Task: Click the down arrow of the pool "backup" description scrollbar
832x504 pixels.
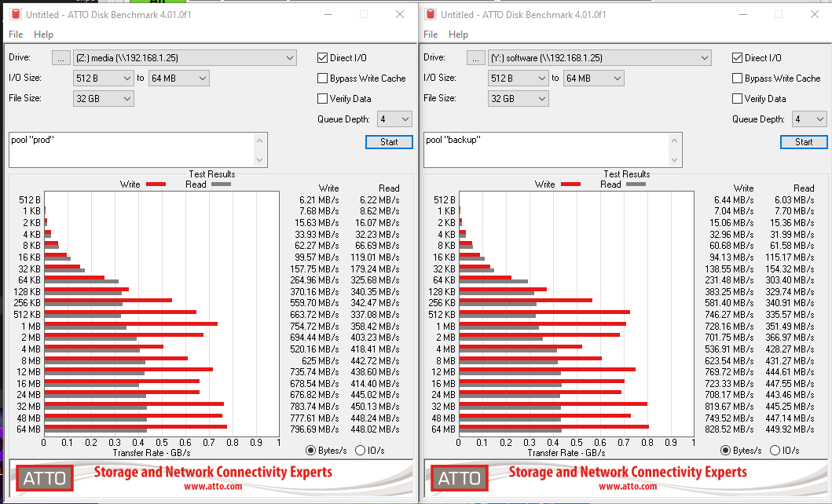Action: click(x=674, y=160)
